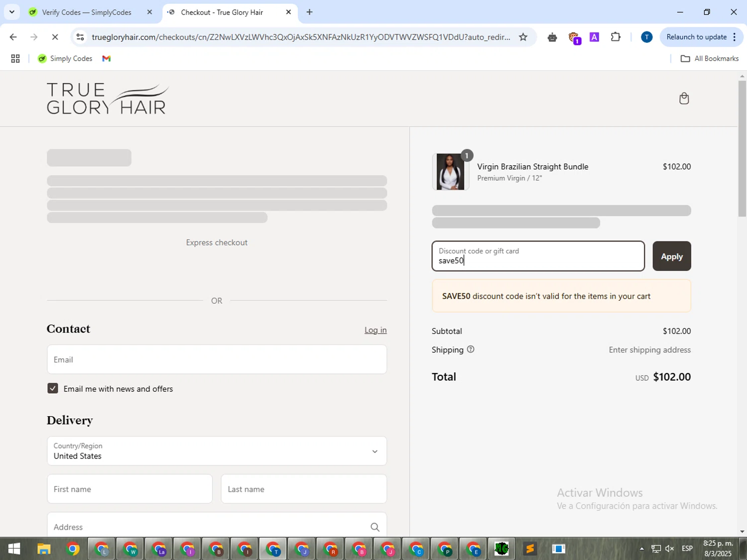This screenshot has height=560, width=747.
Task: Open Sublime Text from the taskbar
Action: pyautogui.click(x=530, y=549)
